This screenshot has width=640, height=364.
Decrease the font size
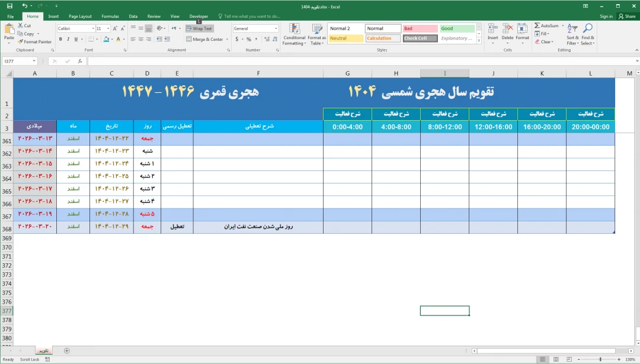coord(123,28)
